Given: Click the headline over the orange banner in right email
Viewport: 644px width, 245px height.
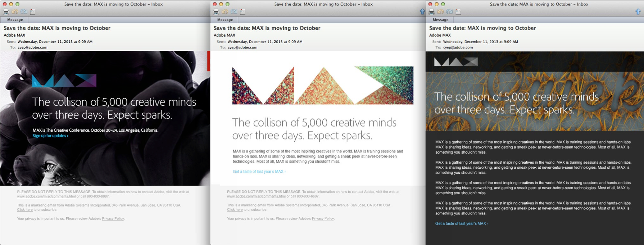Looking at the screenshot, I should 517,103.
